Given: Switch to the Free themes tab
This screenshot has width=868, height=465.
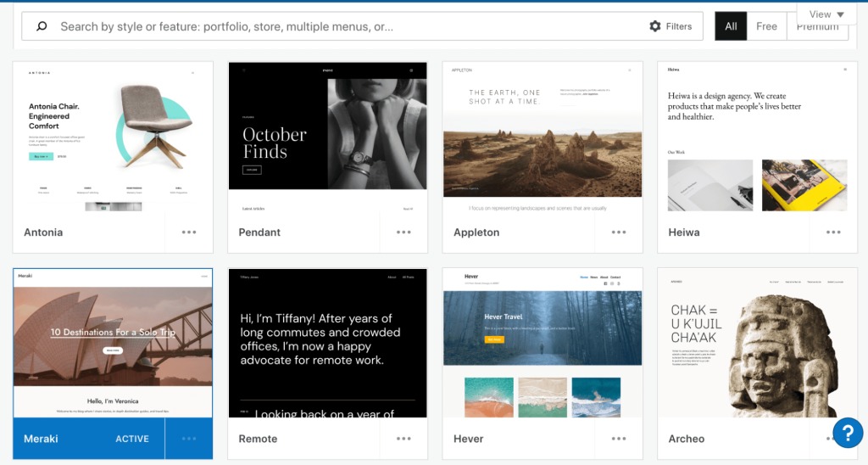Looking at the screenshot, I should click(x=766, y=26).
